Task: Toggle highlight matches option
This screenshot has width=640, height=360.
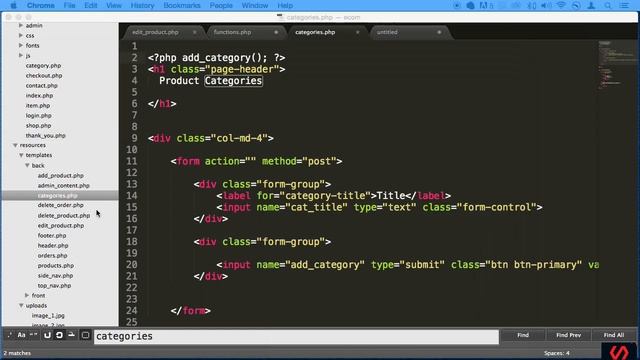Action: coord(85,336)
